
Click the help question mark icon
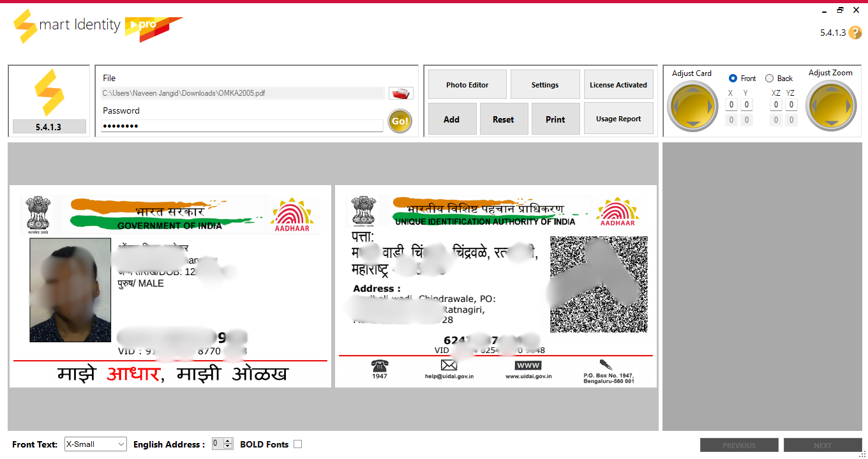coord(855,33)
